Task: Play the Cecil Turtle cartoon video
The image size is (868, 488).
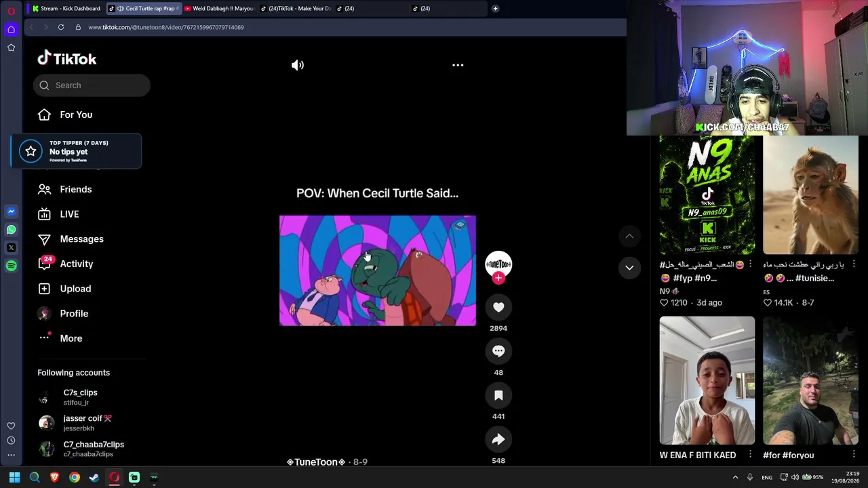Action: coord(378,270)
